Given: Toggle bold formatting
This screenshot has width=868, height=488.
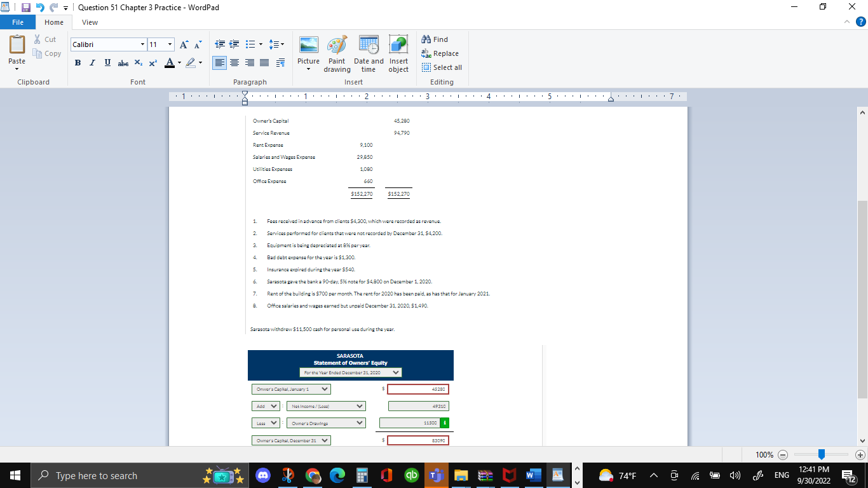Looking at the screenshot, I should 78,63.
